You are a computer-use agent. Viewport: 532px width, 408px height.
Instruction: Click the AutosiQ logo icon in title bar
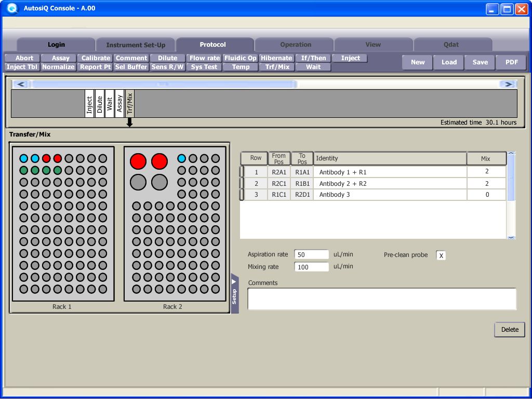(11, 8)
